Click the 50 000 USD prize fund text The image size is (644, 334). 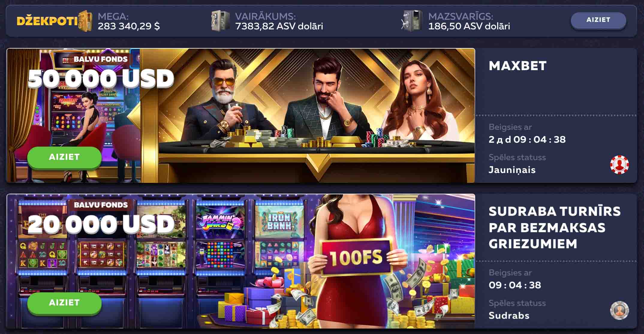101,79
